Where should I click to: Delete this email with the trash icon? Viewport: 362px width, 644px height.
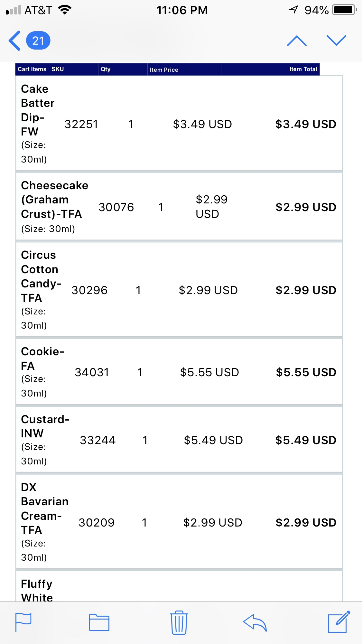(179, 622)
